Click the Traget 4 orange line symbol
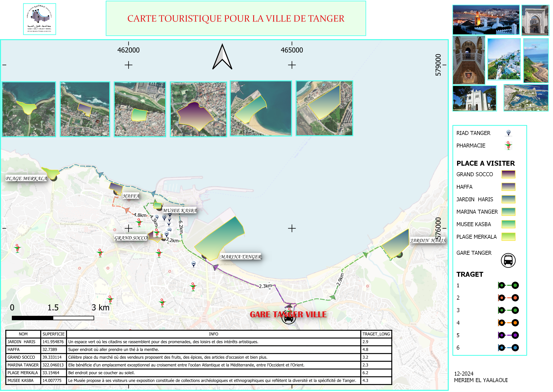553x392 pixels. 508,323
